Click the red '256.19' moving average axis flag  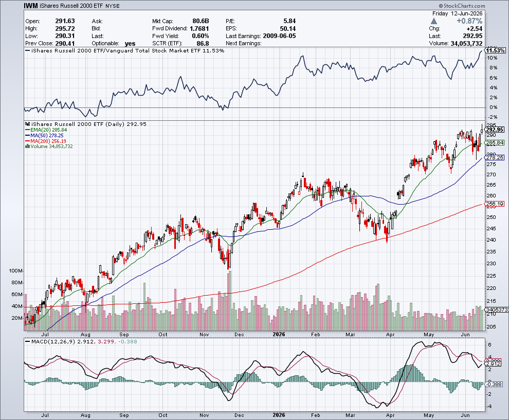tap(495, 204)
